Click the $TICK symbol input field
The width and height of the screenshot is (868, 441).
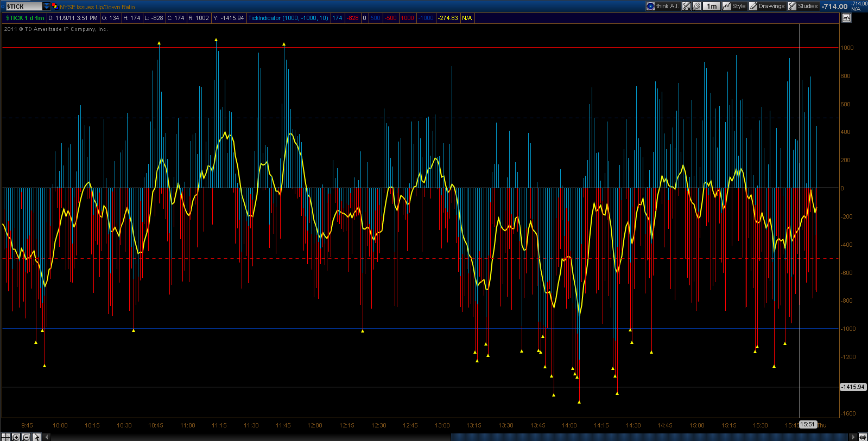[23, 7]
